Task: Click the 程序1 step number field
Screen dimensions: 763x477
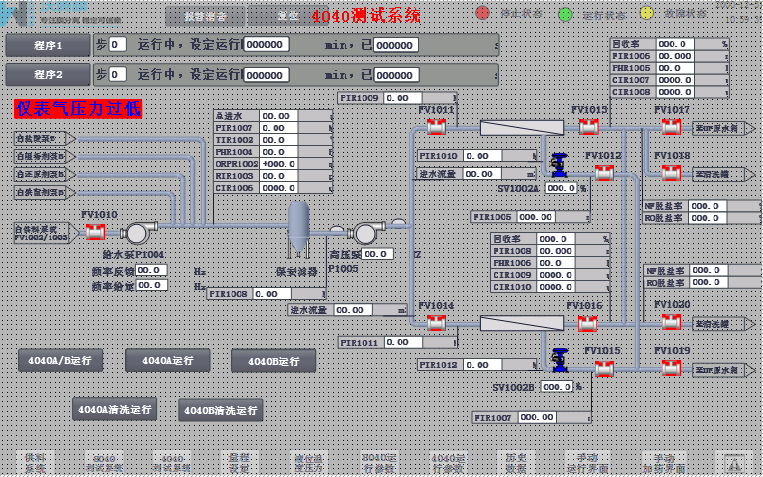Action: coord(118,45)
